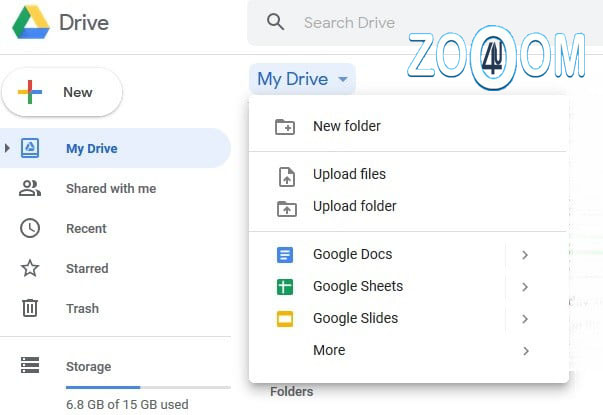Click the storage usage bar
This screenshot has width=603, height=415.
click(x=148, y=387)
